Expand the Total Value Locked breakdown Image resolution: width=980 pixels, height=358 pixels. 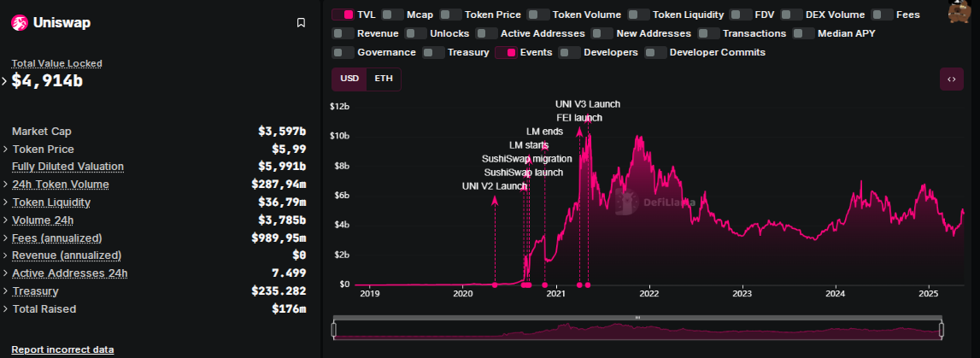coord(4,80)
